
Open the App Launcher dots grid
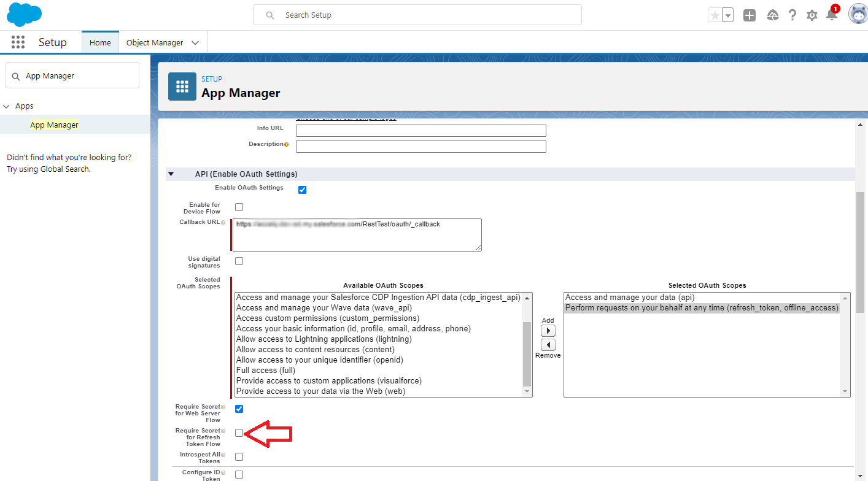coord(18,42)
